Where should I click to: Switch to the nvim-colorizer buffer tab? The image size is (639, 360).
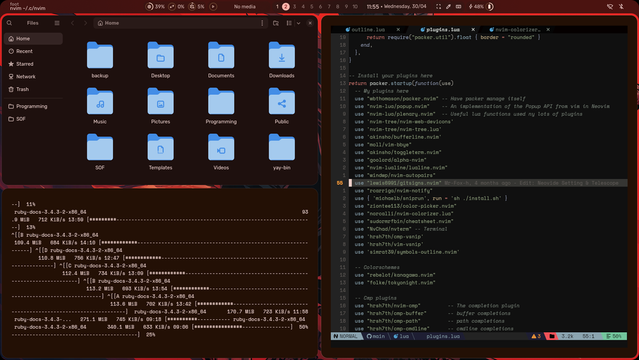pyautogui.click(x=517, y=30)
